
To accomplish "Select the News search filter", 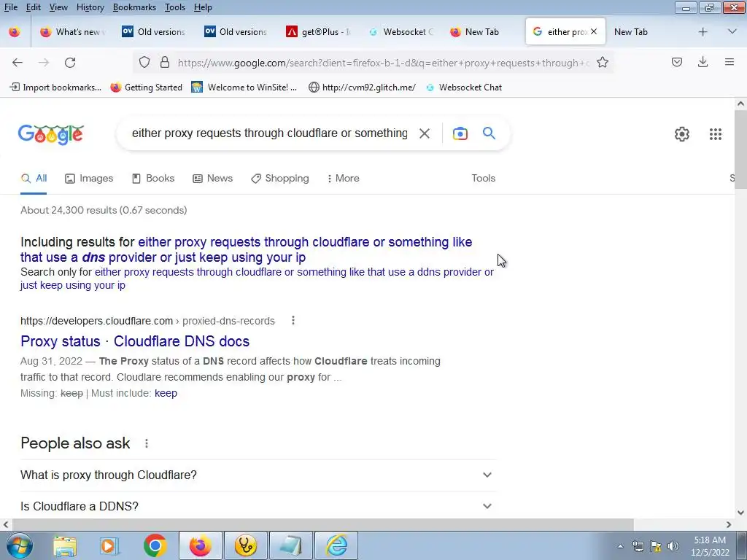I will pyautogui.click(x=212, y=178).
